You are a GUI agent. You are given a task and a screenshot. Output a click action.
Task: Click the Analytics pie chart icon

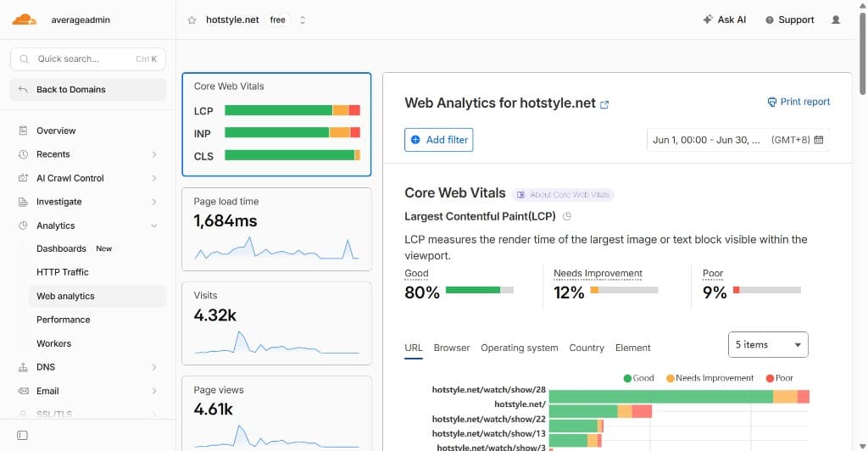click(23, 225)
